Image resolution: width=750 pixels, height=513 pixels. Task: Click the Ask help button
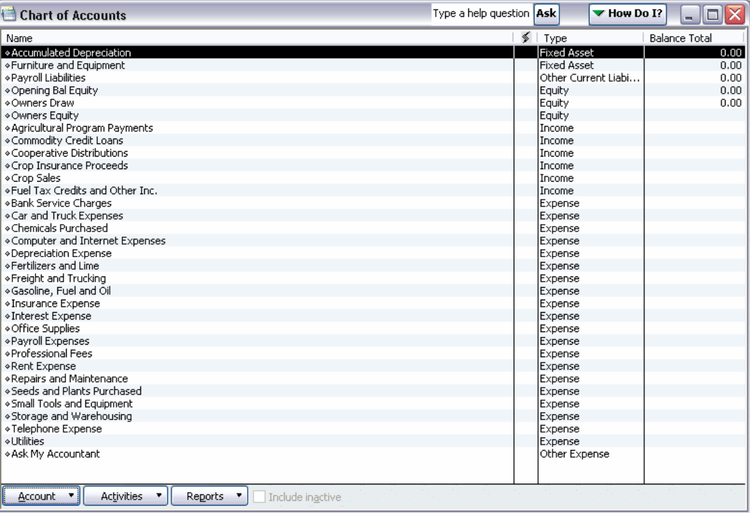(x=546, y=14)
